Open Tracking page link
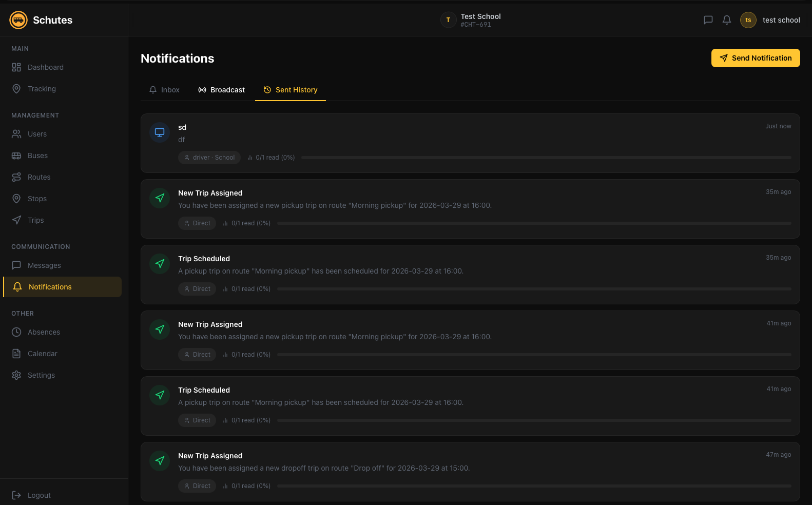The height and width of the screenshot is (505, 812). tap(62, 89)
